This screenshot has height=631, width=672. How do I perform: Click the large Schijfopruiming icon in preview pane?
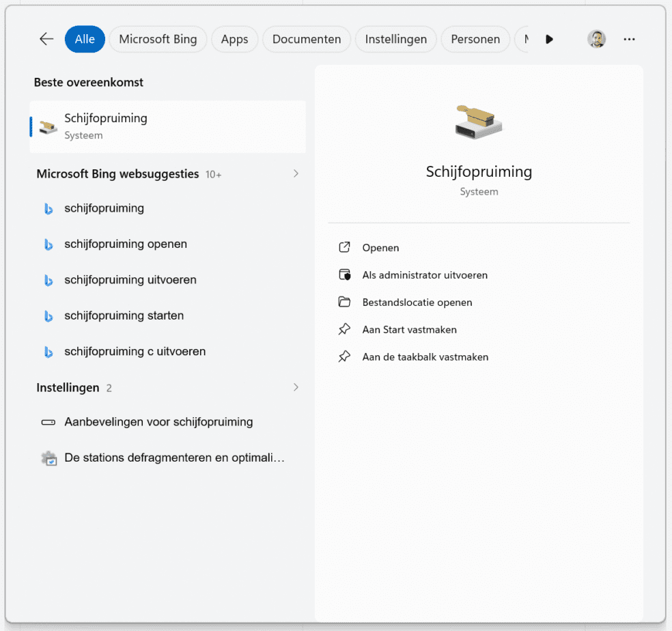click(479, 122)
